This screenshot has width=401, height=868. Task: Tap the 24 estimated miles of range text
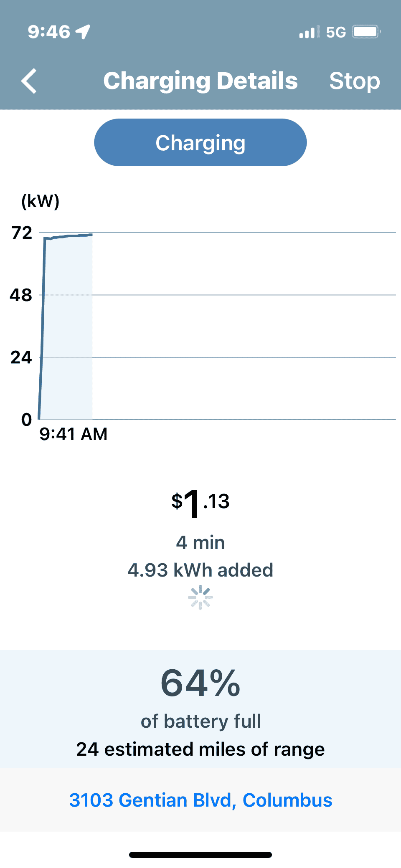pyautogui.click(x=200, y=749)
